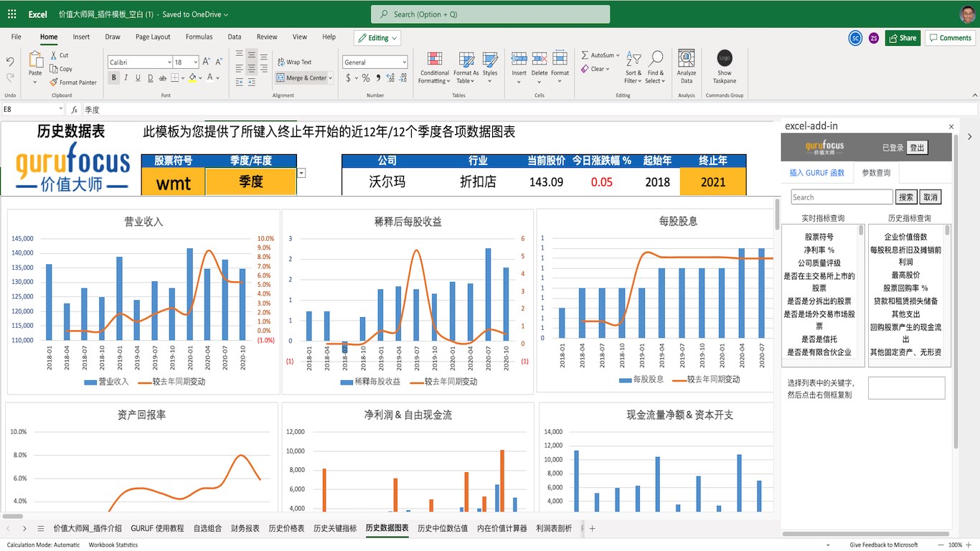Toggle Merge & Center for the cell
The height and width of the screenshot is (551, 980).
tap(301, 77)
